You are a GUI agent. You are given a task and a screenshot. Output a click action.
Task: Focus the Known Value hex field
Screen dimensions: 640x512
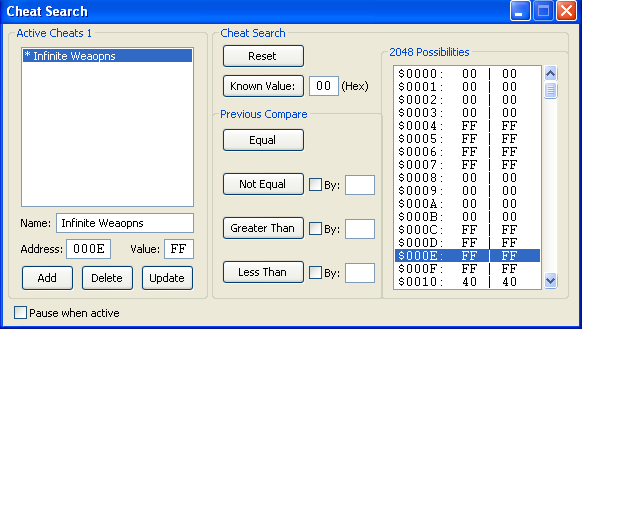tap(324, 86)
